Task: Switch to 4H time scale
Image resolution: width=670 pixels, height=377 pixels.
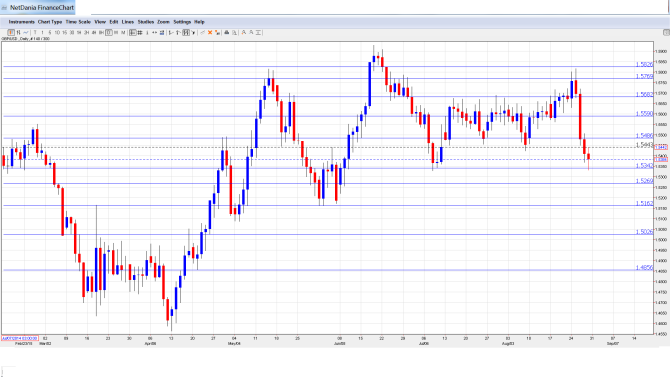Action: (94, 32)
